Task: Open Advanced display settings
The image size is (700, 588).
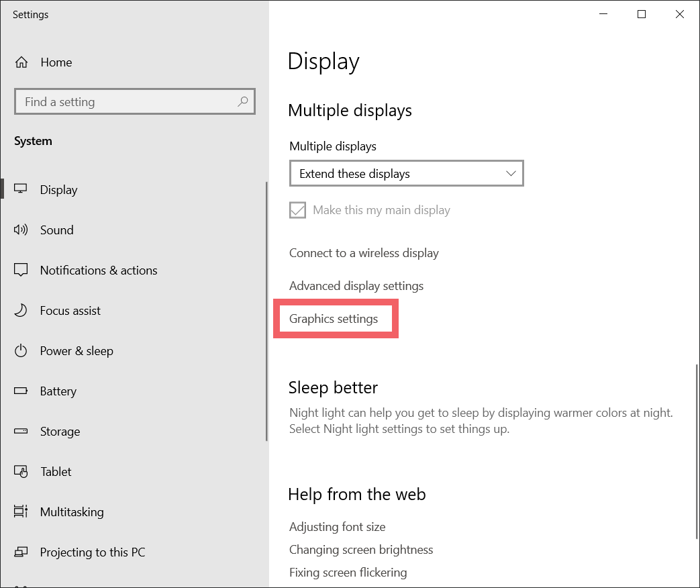Action: pos(356,285)
